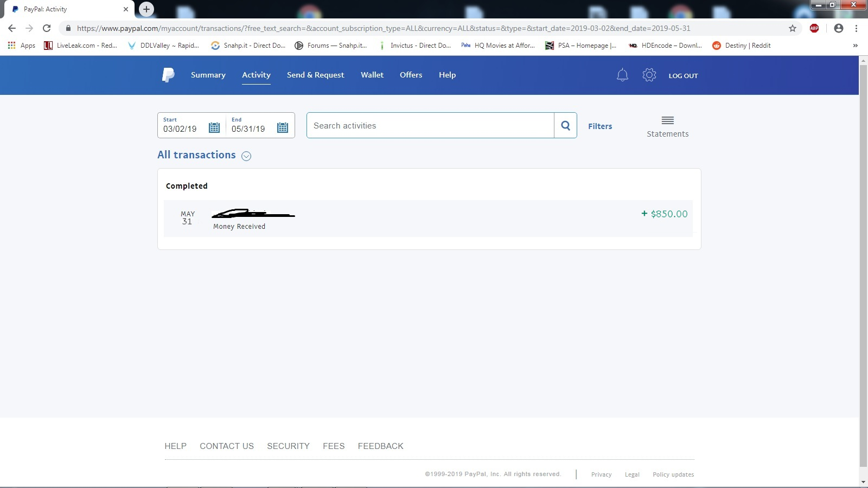Bookmark this page with the star
The width and height of the screenshot is (868, 488).
click(x=793, y=28)
